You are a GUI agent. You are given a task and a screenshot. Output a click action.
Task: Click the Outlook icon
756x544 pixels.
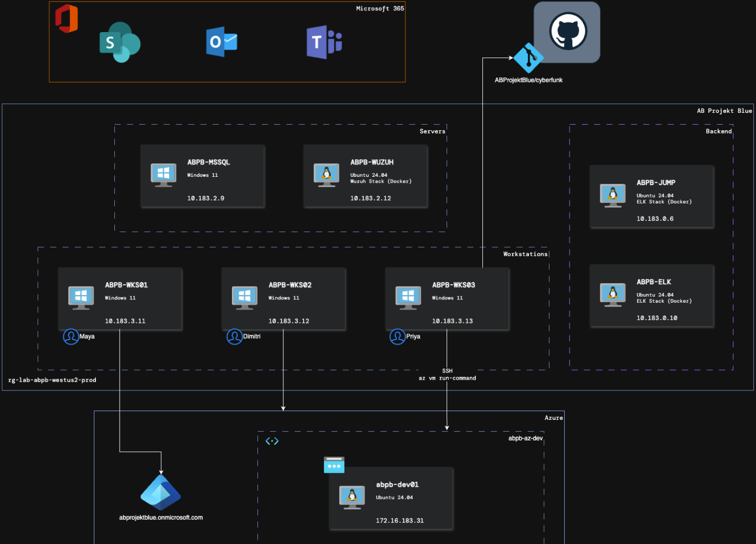[222, 42]
